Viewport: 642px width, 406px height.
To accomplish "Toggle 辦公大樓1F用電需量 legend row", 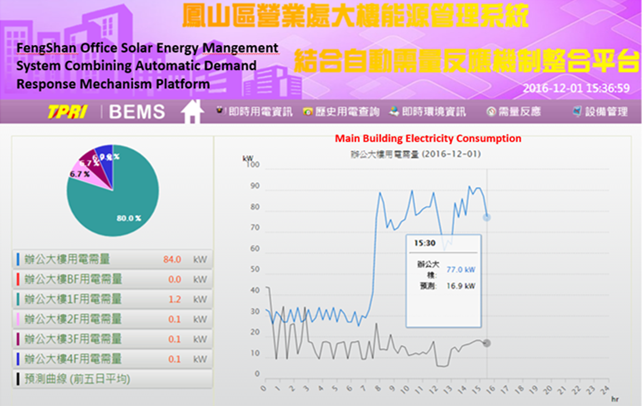I will tap(113, 299).
